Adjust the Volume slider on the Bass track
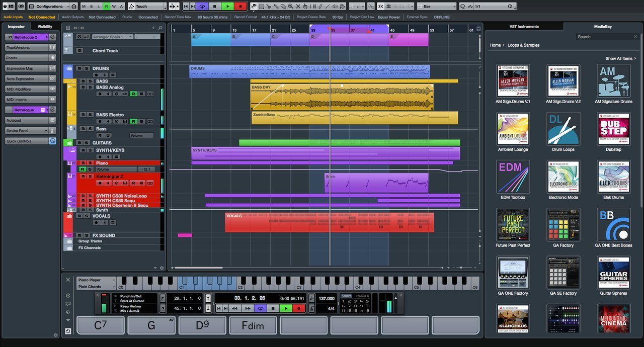Image resolution: width=644 pixels, height=347 pixels. tap(141, 135)
